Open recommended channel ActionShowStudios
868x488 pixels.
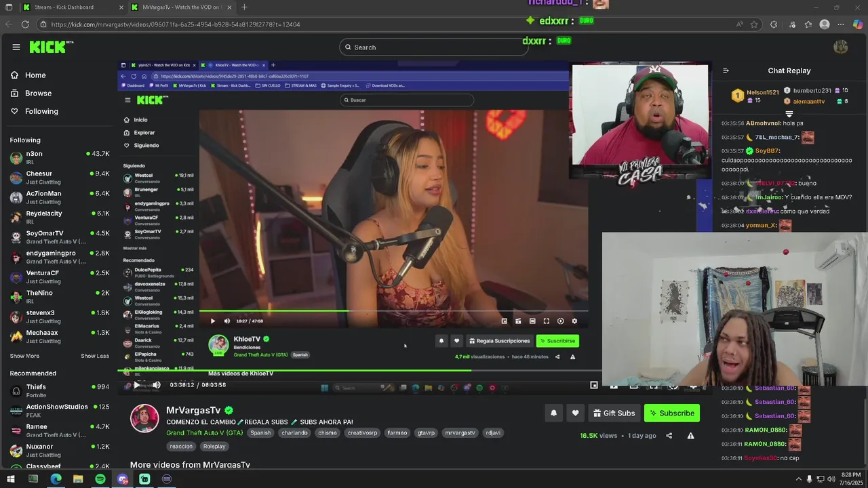(x=60, y=410)
